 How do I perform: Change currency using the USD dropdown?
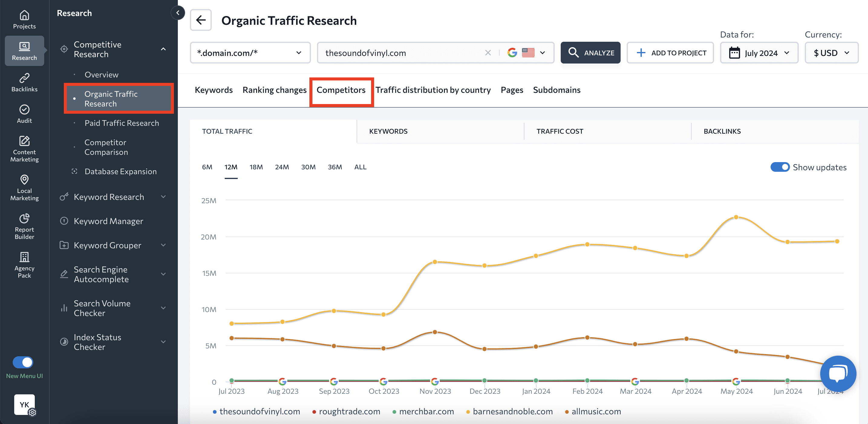point(831,53)
